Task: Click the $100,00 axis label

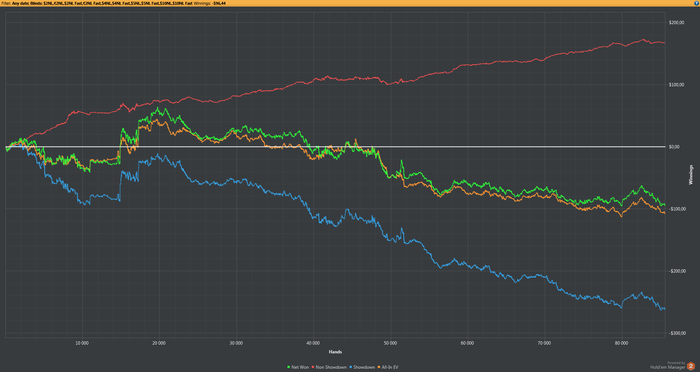Action: click(676, 84)
